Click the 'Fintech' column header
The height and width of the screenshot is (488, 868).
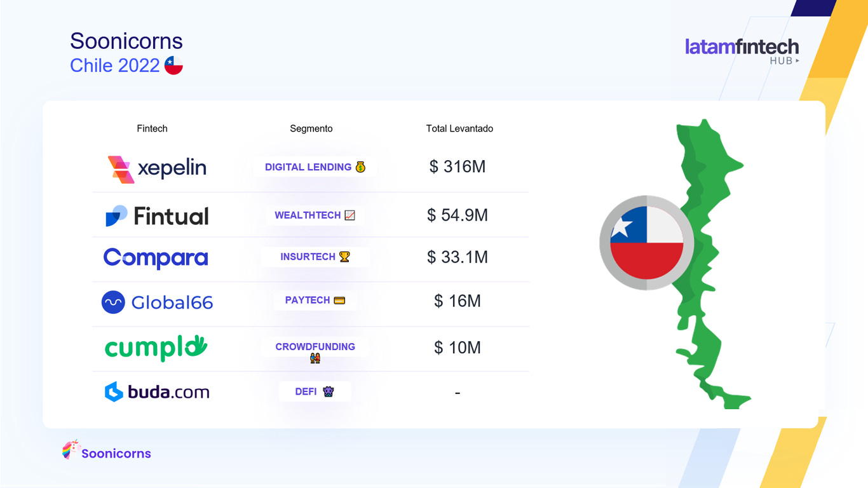click(153, 128)
